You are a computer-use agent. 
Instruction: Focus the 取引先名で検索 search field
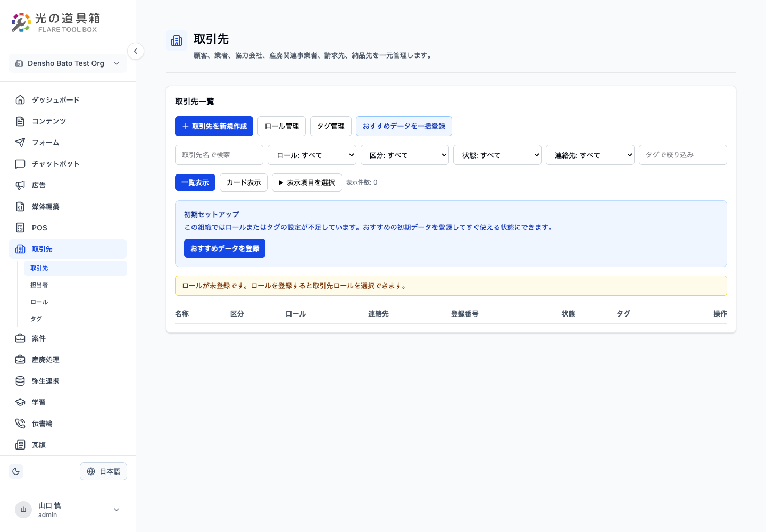pos(219,155)
